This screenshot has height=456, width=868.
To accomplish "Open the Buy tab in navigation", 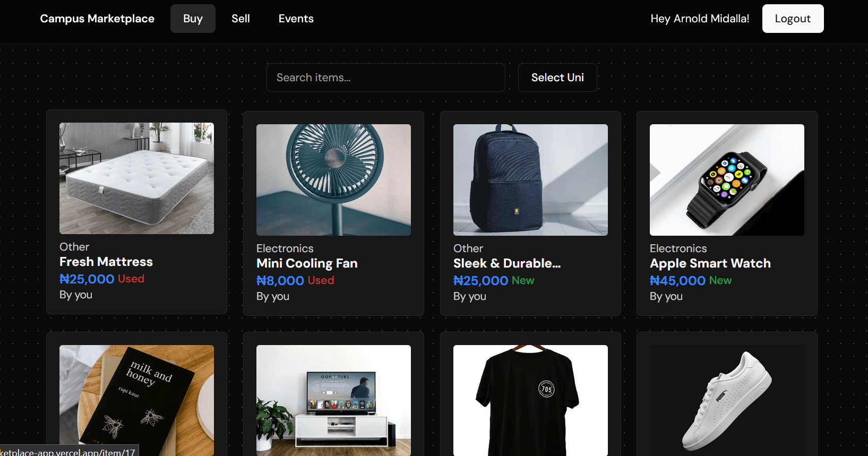I will (193, 19).
